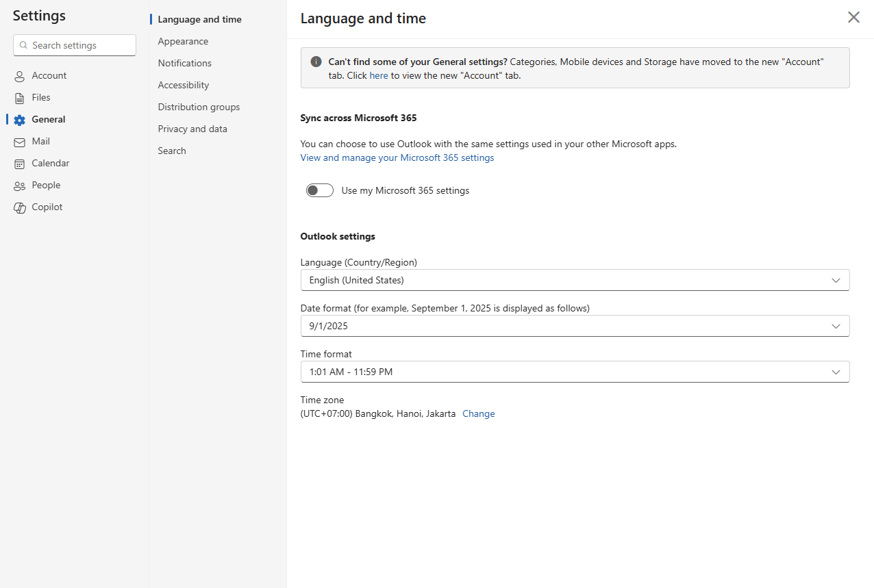Viewport: 874px width, 588px height.
Task: Click the Mail envelope icon
Action: pyautogui.click(x=19, y=142)
